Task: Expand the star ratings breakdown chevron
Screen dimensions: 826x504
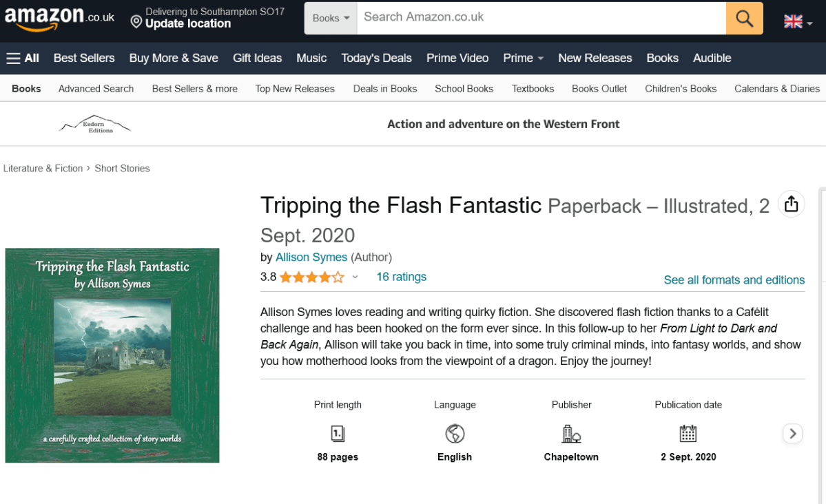Action: [x=355, y=277]
